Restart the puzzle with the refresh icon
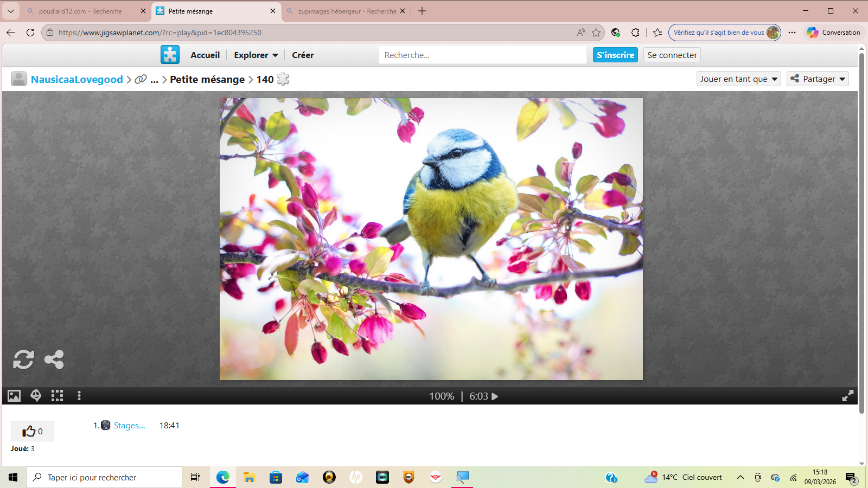This screenshot has width=868, height=488. 23,359
